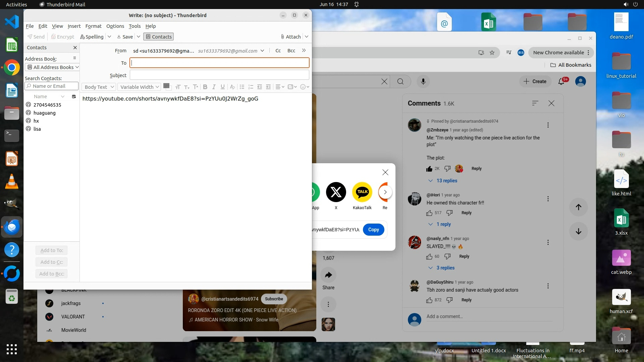Open the Variable Width font dropdown
The height and width of the screenshot is (362, 644).
[x=139, y=87]
